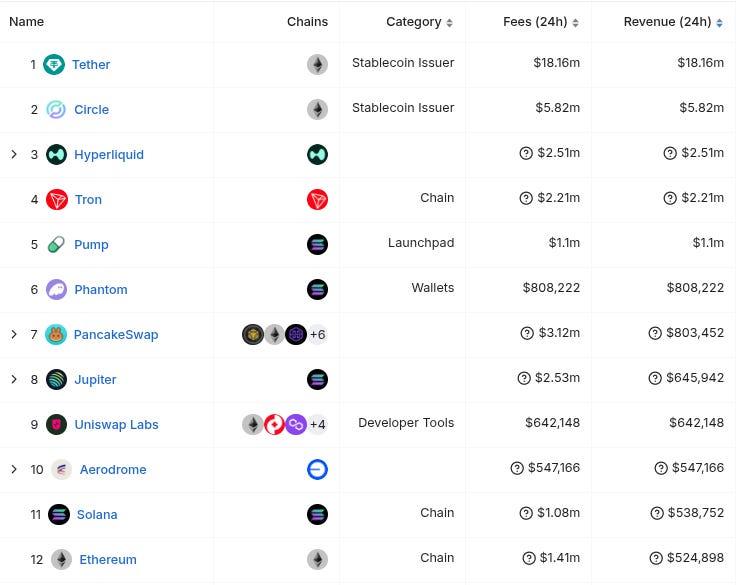Click the PancakeSwap bunny logo icon
The width and height of the screenshot is (736, 585).
click(x=57, y=335)
